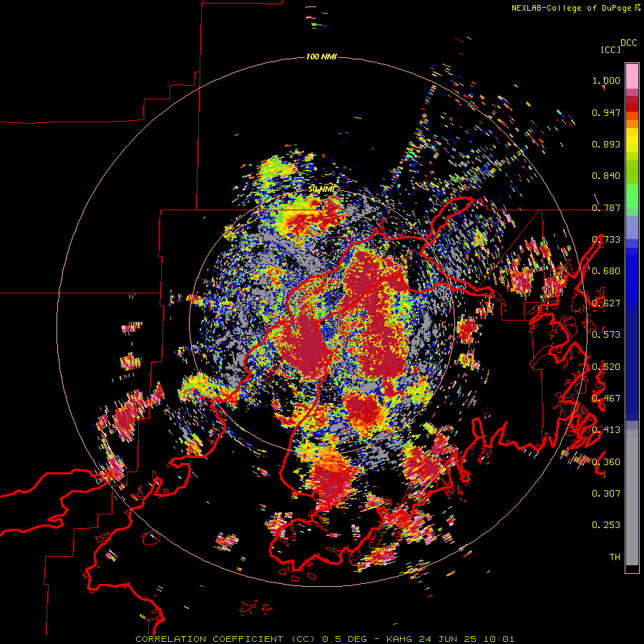Pick the gray lower segment of color bar
This screenshot has height=644, width=644.
tap(632, 497)
